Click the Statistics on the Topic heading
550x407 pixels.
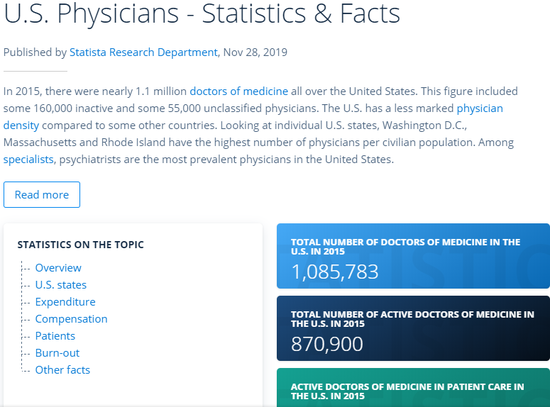click(x=81, y=245)
